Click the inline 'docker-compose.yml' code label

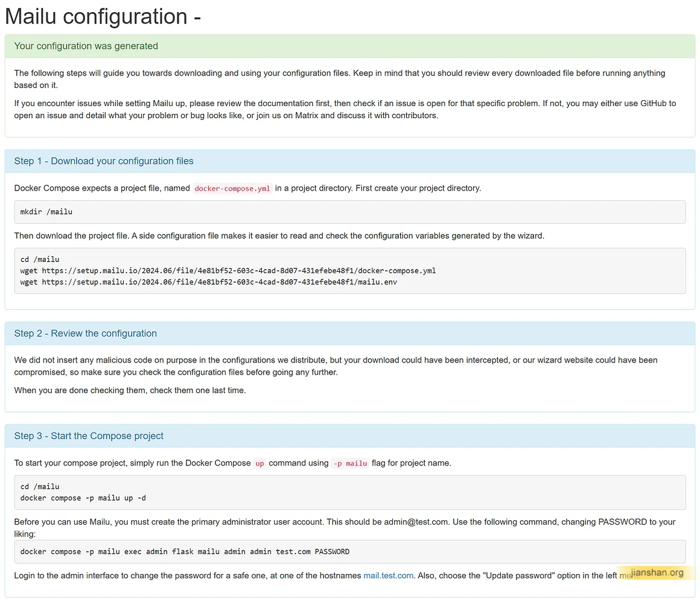point(232,188)
